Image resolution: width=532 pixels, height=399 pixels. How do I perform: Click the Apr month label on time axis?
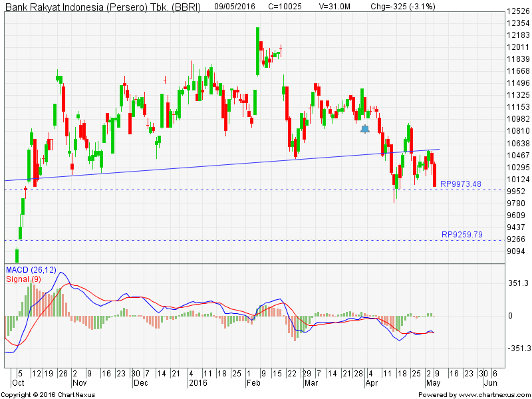[x=372, y=383]
